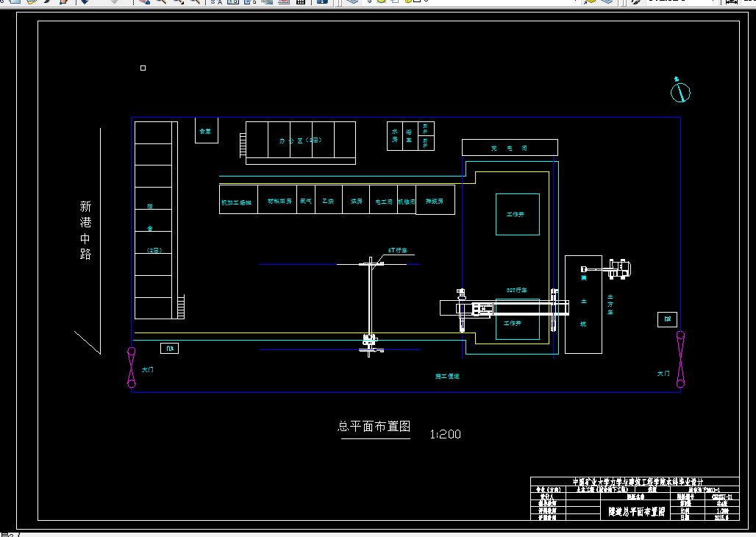The image size is (756, 537).
Task: Click the 大门 label at the left gate
Action: coord(148,369)
